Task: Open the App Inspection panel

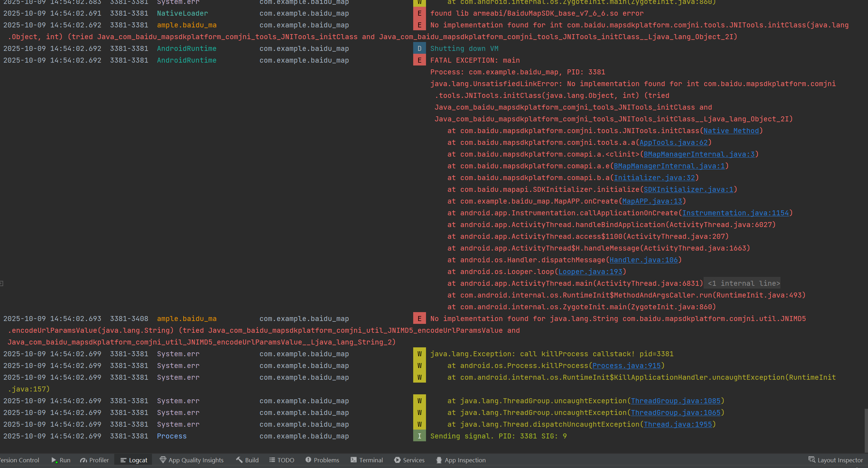Action: point(461,460)
